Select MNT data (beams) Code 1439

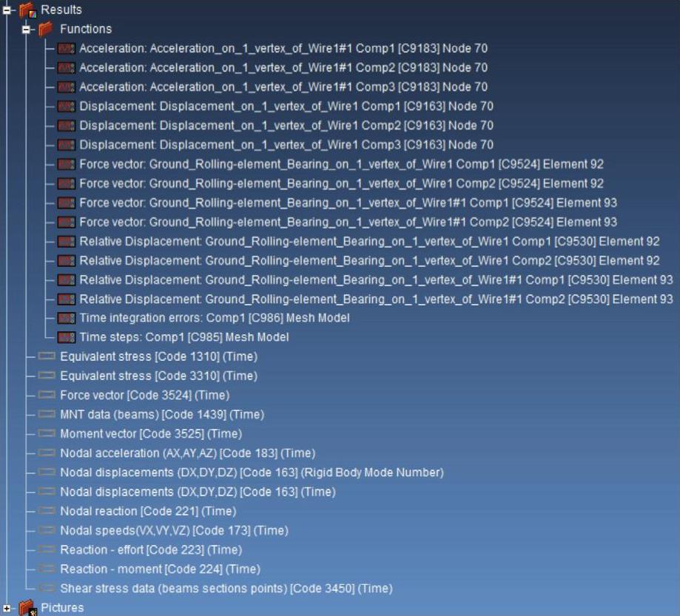click(161, 415)
